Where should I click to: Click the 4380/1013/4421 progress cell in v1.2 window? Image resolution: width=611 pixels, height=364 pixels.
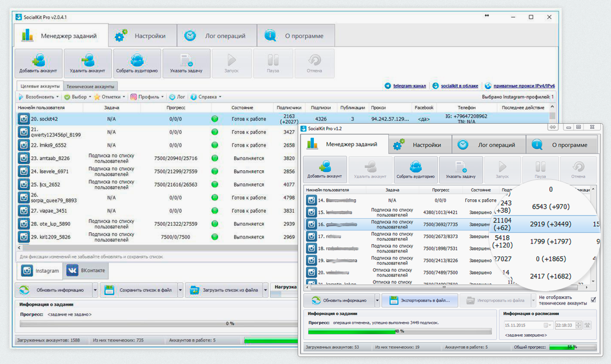441,213
